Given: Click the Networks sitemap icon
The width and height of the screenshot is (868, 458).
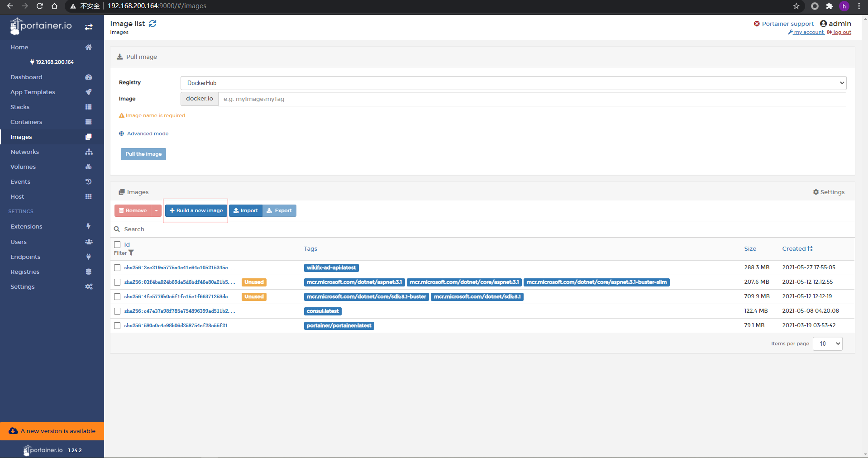Looking at the screenshot, I should [x=89, y=152].
